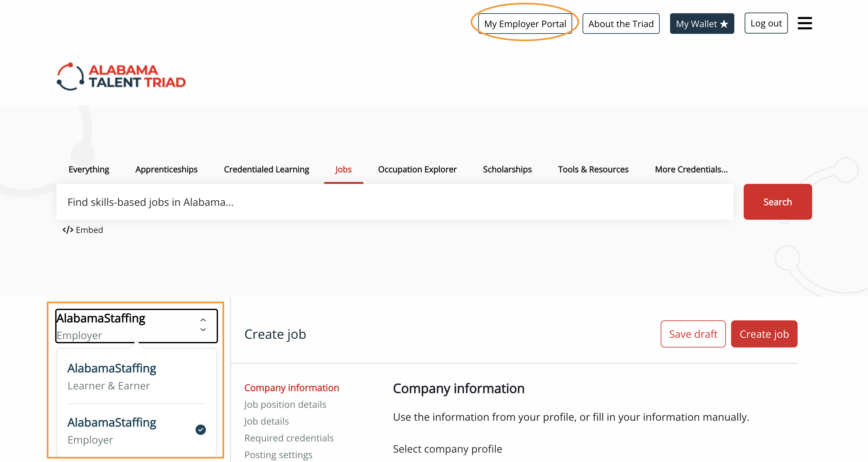Open More Credentials... tab
868x462 pixels.
click(691, 169)
